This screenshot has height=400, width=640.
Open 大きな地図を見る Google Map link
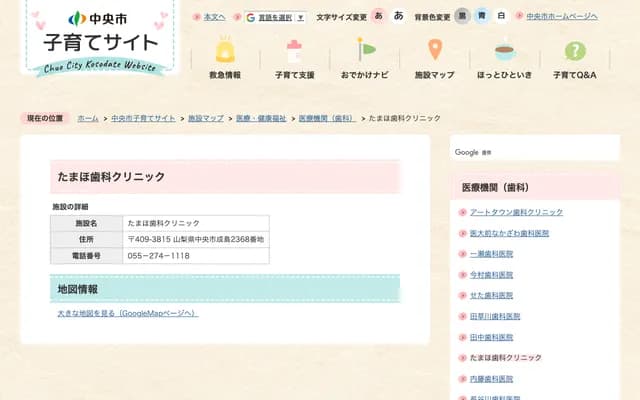pos(128,313)
